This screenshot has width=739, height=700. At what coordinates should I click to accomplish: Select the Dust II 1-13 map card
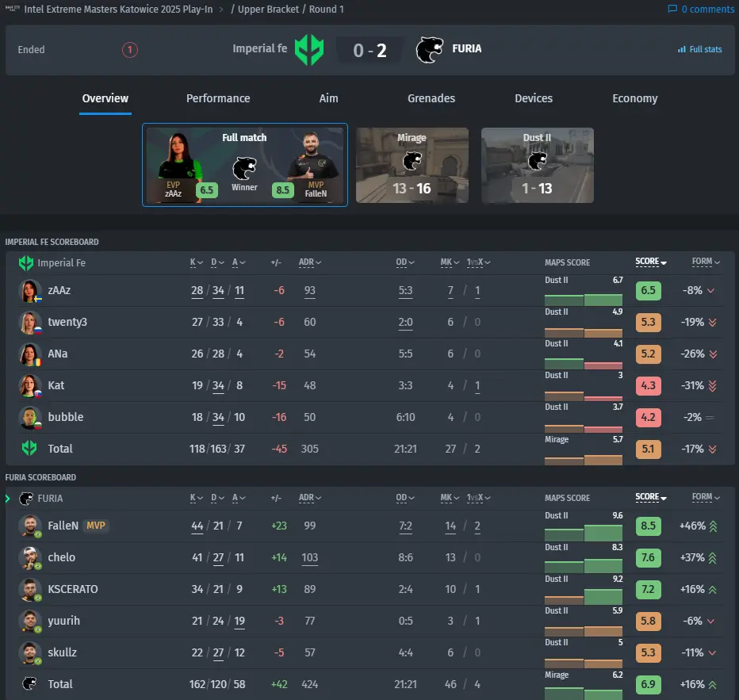coord(538,166)
